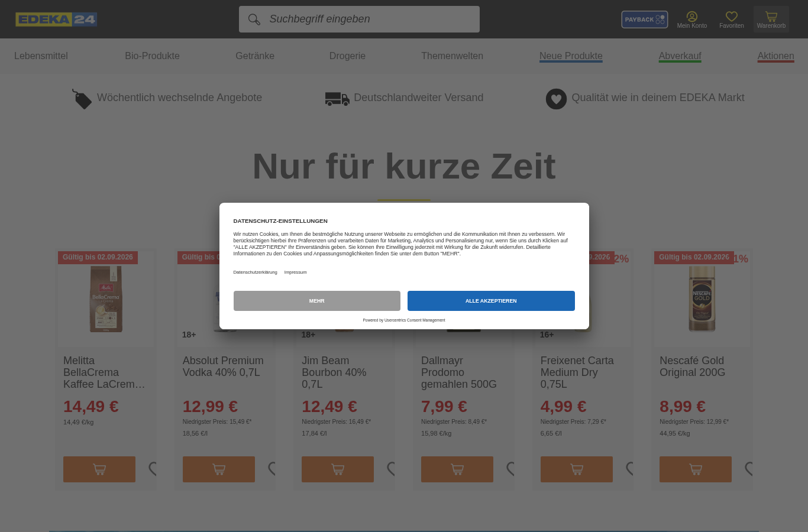
Task: Open the PAYBACK badge
Action: point(645,20)
